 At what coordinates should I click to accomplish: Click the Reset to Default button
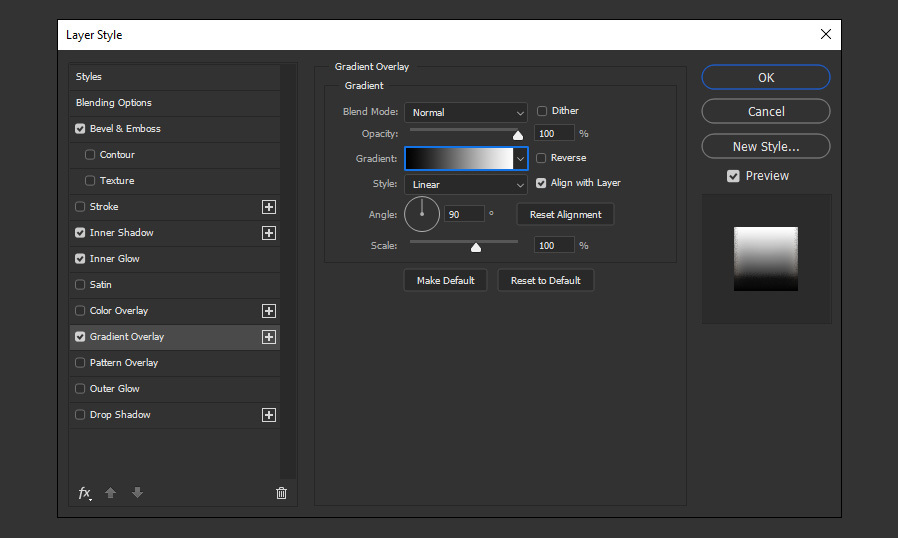tap(546, 281)
